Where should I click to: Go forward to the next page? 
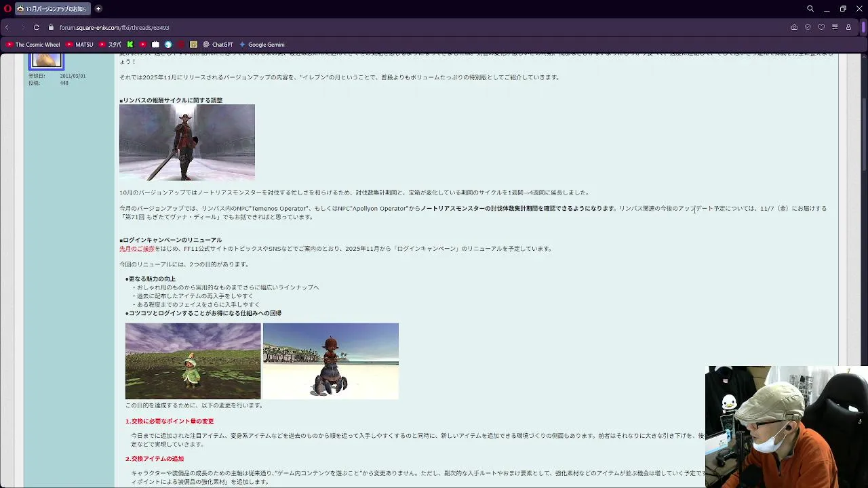tap(22, 28)
